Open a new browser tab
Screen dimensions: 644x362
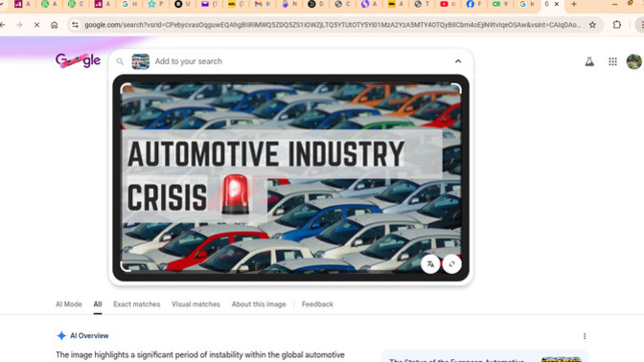[x=574, y=4]
